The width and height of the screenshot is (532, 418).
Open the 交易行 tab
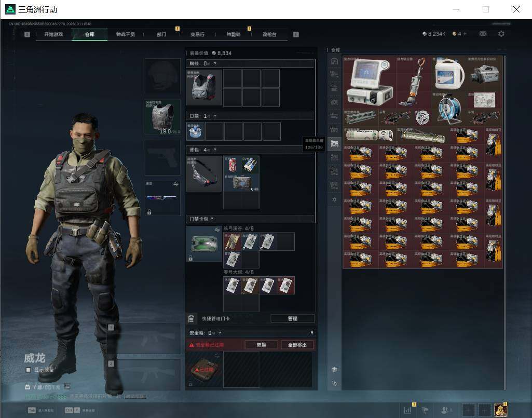(197, 34)
